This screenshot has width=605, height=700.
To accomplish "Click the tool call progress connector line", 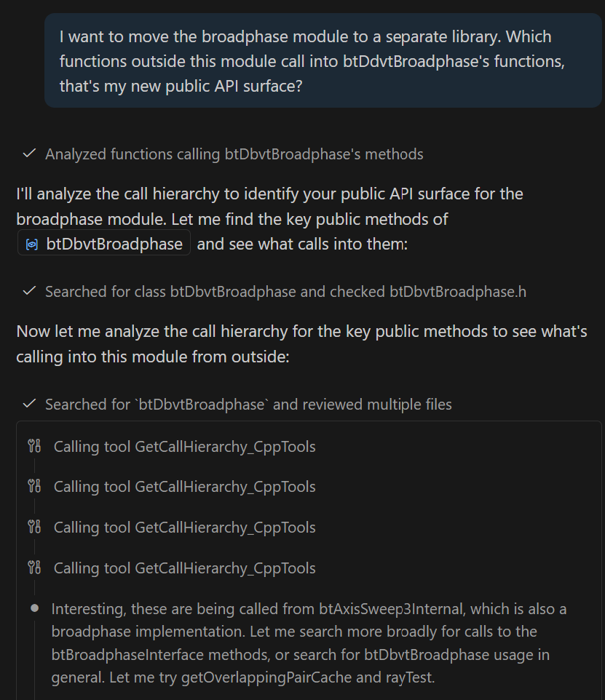I will pyautogui.click(x=33, y=466).
